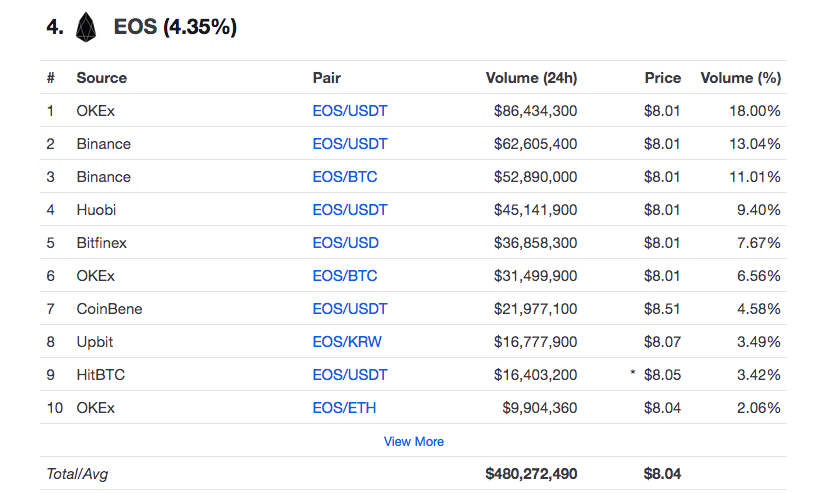Click the EOS logo icon in the heading
The image size is (840, 493).
86,27
